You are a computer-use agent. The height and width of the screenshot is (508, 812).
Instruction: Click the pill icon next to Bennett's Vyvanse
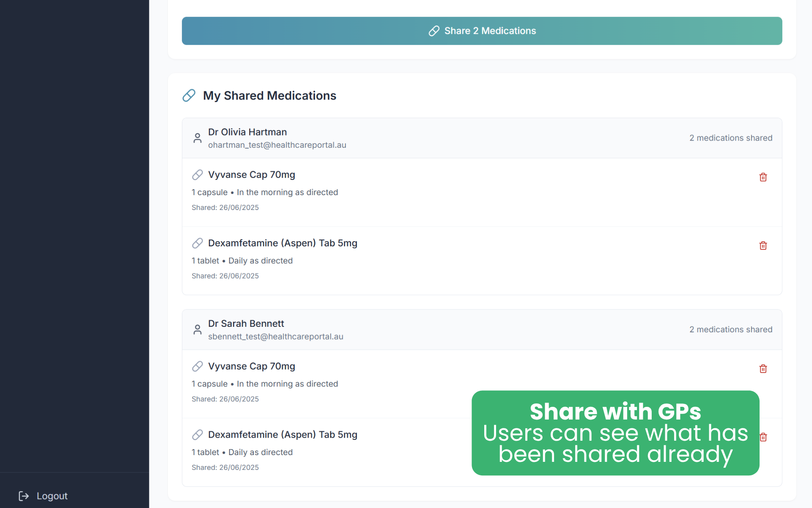tap(198, 366)
